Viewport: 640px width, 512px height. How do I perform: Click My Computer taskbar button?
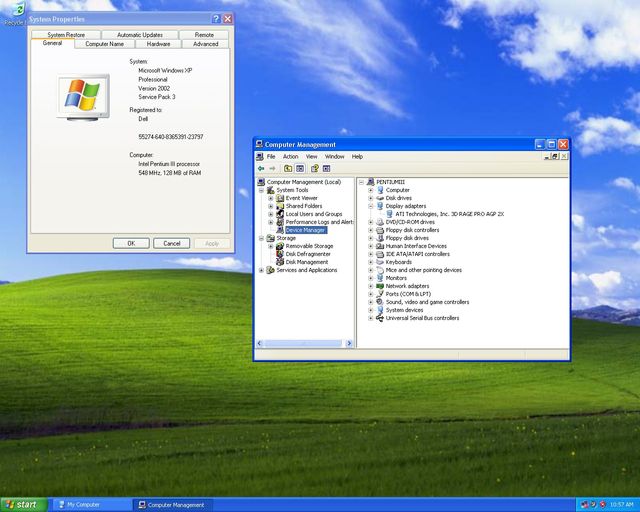click(x=91, y=505)
